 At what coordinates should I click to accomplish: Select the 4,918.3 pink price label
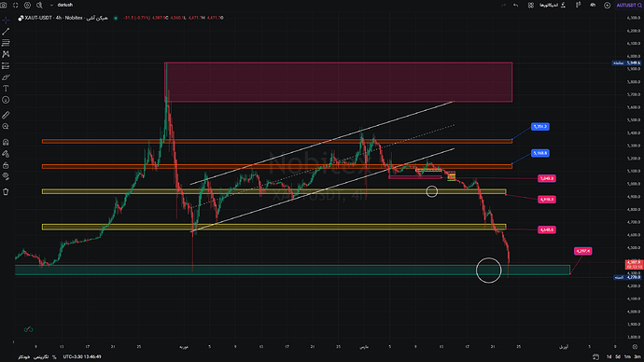pyautogui.click(x=547, y=200)
